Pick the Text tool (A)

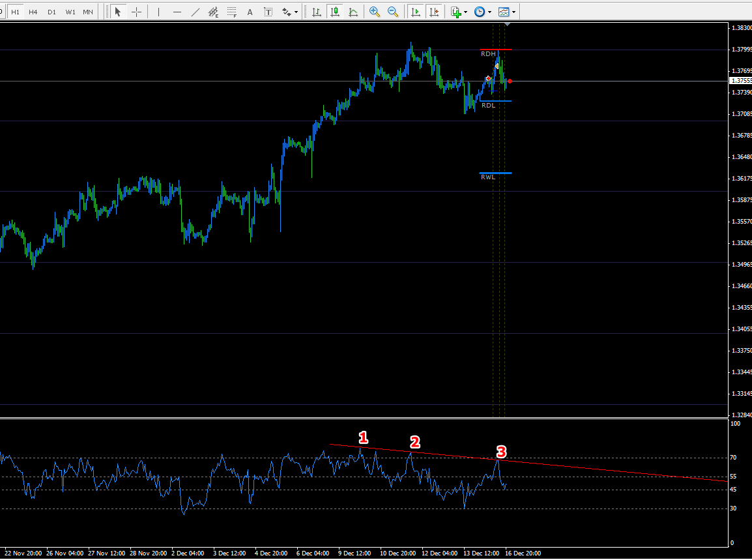(250, 12)
